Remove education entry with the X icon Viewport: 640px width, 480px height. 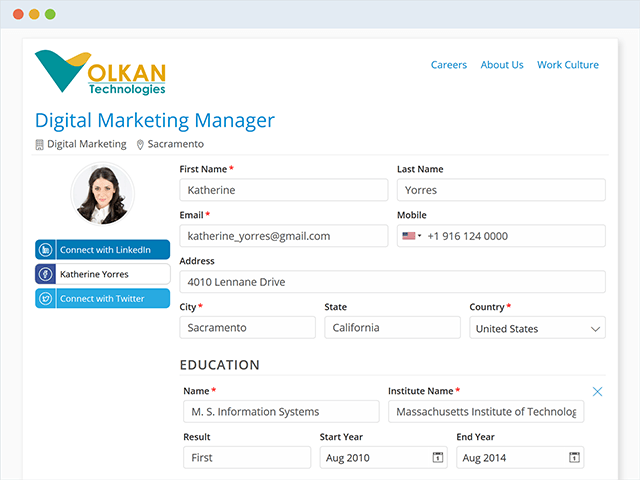coord(597,391)
